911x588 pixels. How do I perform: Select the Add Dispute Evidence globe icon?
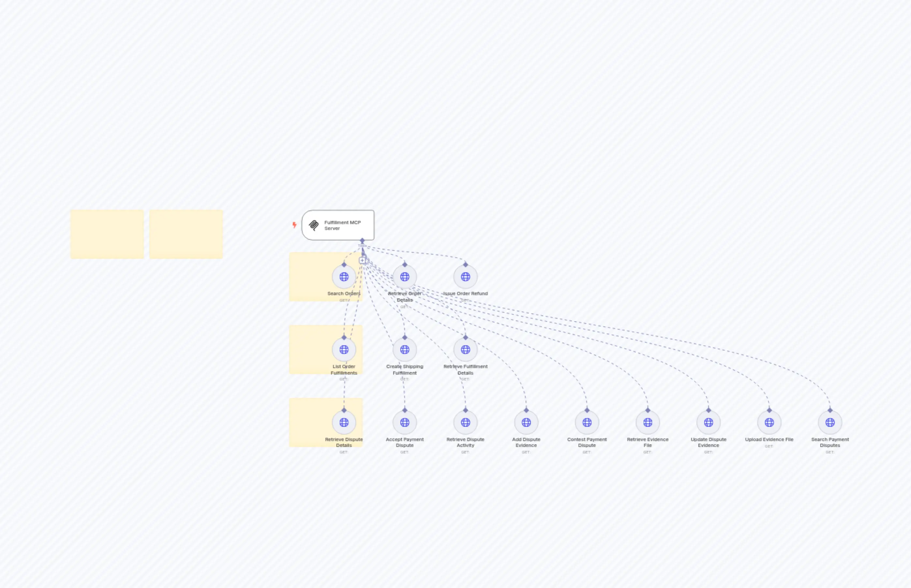pyautogui.click(x=526, y=422)
